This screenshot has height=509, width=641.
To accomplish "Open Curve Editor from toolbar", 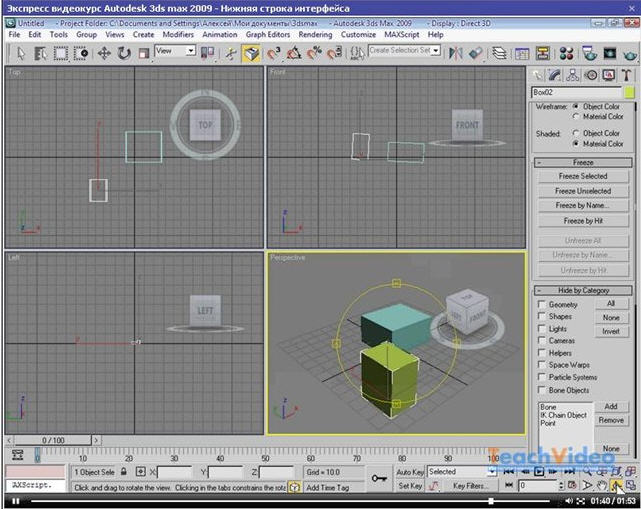I will [522, 54].
